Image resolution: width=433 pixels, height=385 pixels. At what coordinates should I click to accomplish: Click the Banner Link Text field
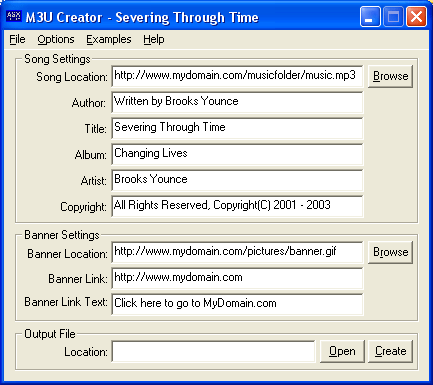pos(237,304)
